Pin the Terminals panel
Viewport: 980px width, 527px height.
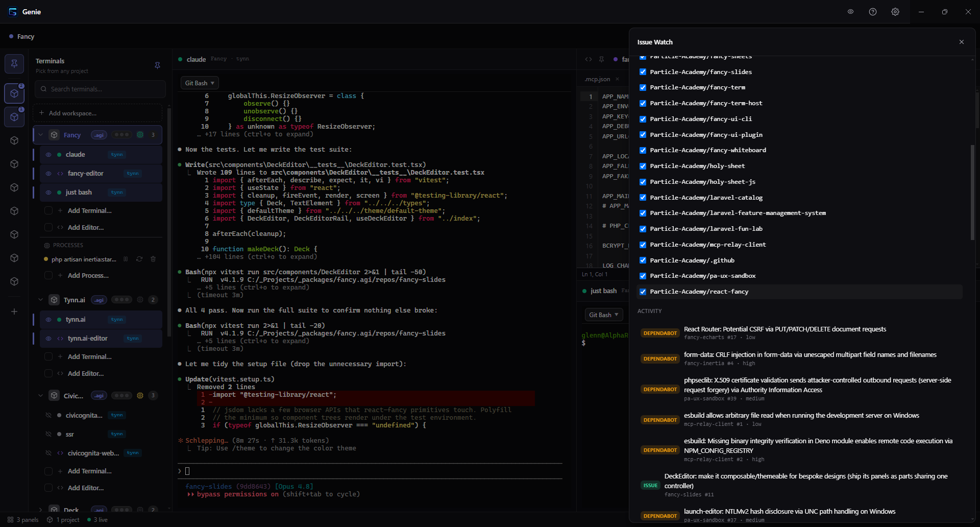click(x=157, y=65)
